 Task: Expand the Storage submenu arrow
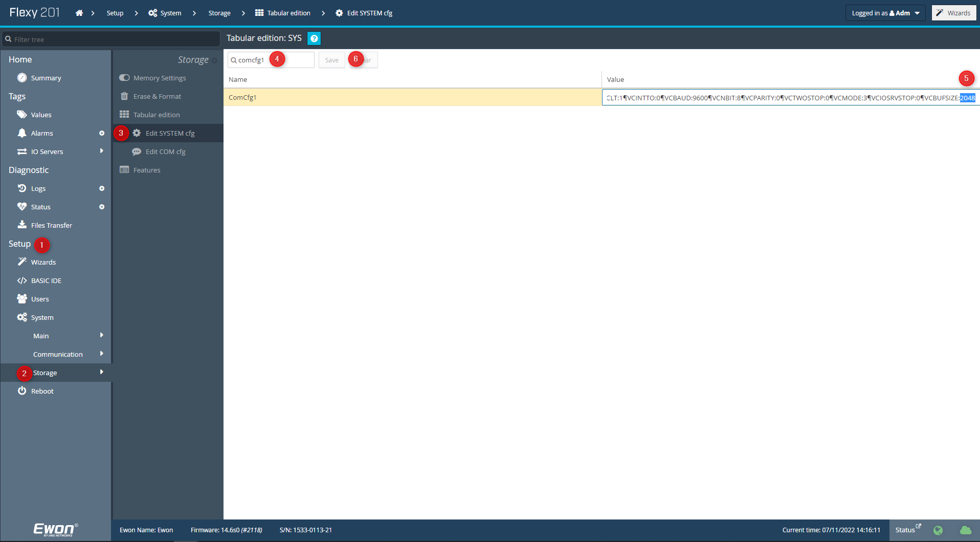102,372
